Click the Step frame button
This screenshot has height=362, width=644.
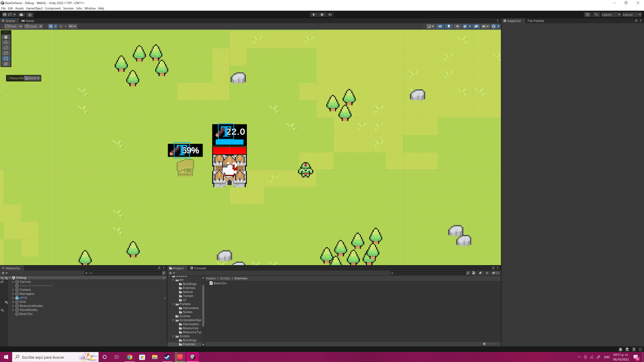point(330,14)
